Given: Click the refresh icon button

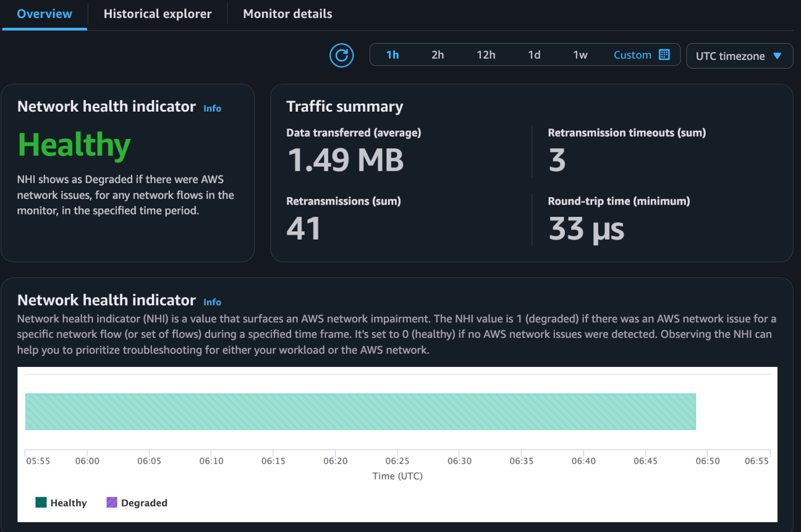Looking at the screenshot, I should click(x=341, y=55).
